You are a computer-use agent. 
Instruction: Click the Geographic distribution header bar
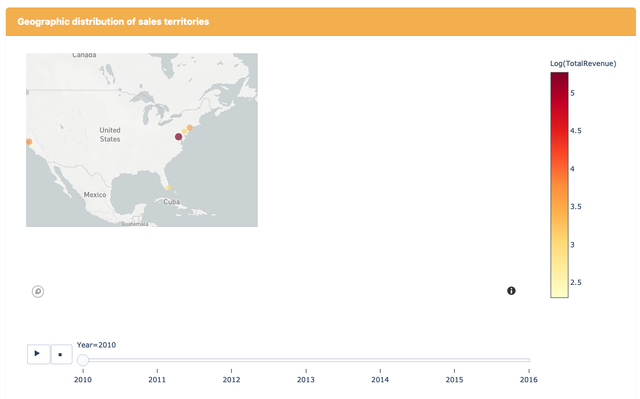[x=321, y=22]
